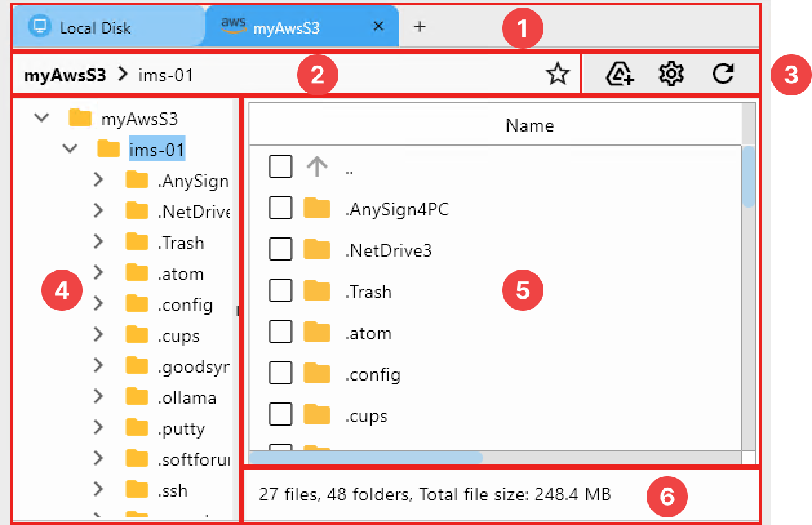Check the checkbox next to .NetDrive3
Image resolution: width=812 pixels, height=525 pixels.
coord(280,249)
